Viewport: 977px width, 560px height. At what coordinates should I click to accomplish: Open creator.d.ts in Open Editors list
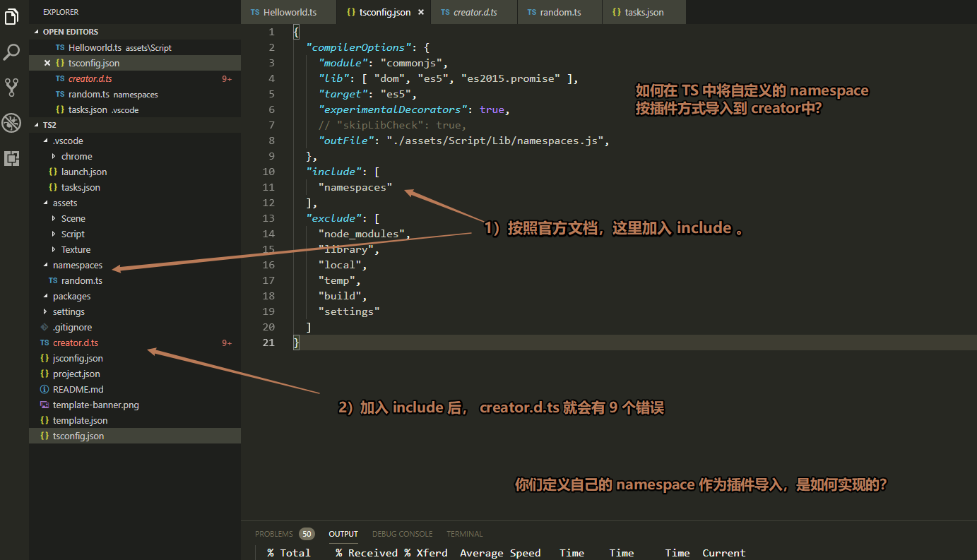[135, 78]
